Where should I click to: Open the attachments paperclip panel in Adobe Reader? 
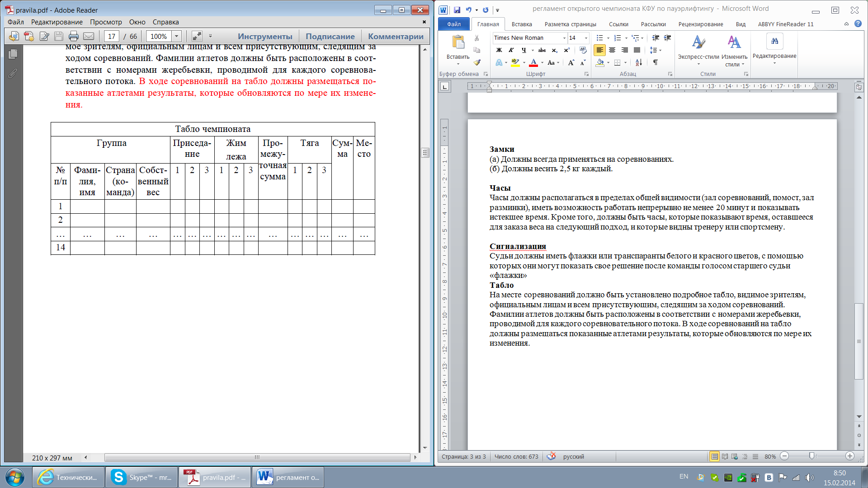13,73
